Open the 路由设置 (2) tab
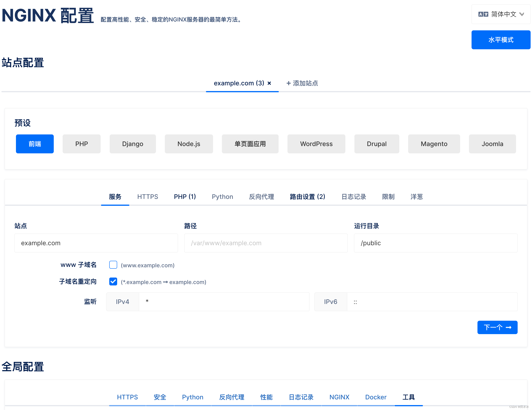The height and width of the screenshot is (410, 532). tap(308, 197)
